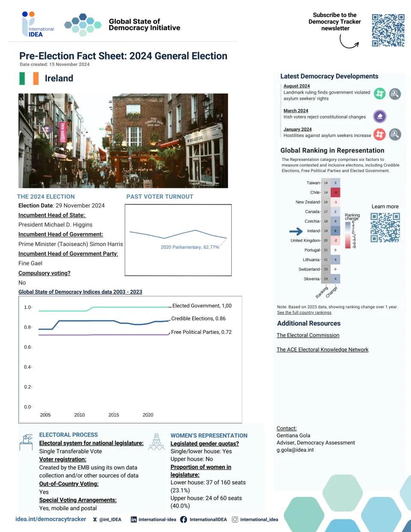Click the Global State of Democracy hexagon logo
The image size is (411, 532).
click(83, 25)
